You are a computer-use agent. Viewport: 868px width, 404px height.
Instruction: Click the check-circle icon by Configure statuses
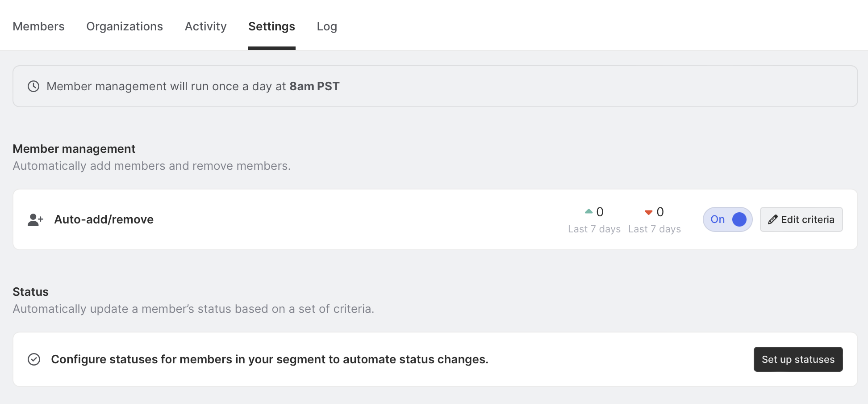coord(34,359)
